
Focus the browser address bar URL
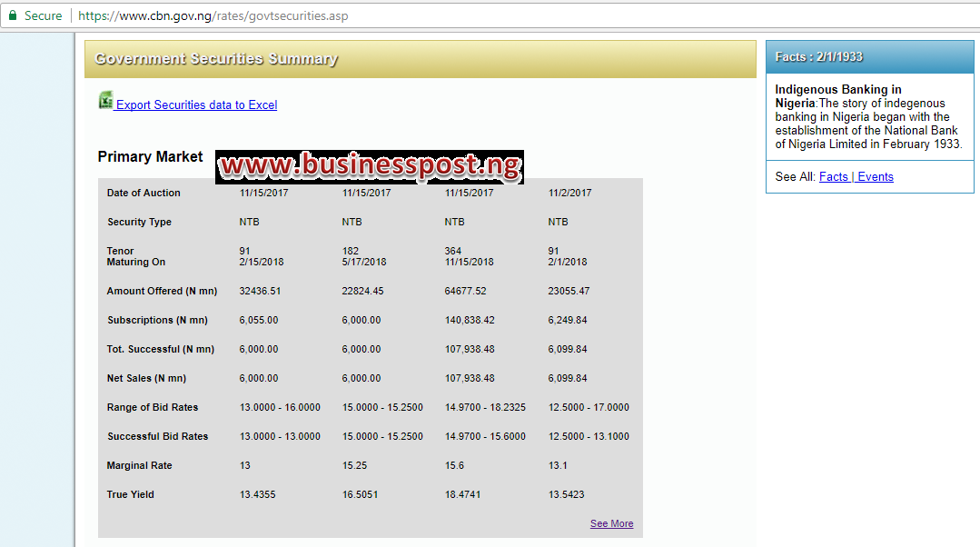[x=213, y=15]
